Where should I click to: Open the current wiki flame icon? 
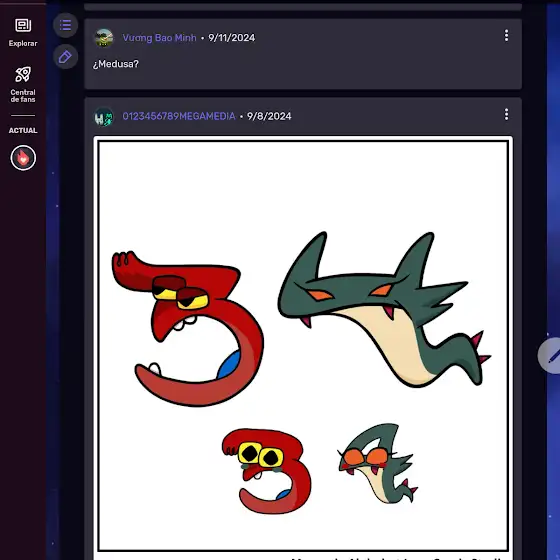pos(23,158)
